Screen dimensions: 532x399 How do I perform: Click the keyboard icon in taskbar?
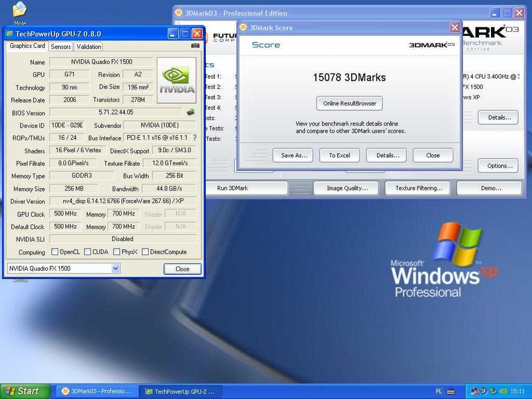pos(451,392)
